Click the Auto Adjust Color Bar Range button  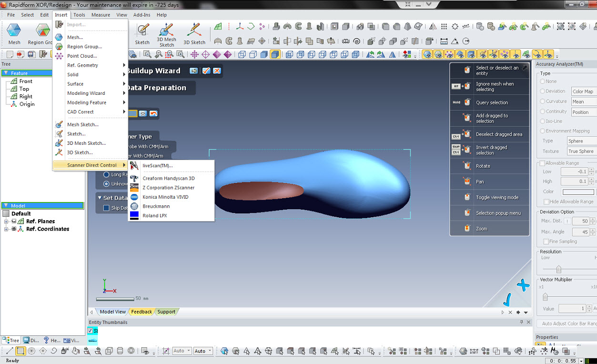click(568, 324)
